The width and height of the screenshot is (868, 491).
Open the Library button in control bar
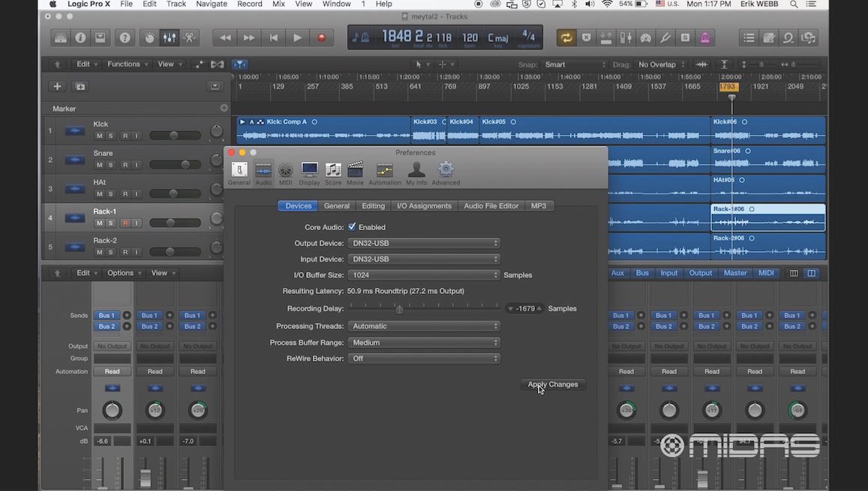point(60,37)
